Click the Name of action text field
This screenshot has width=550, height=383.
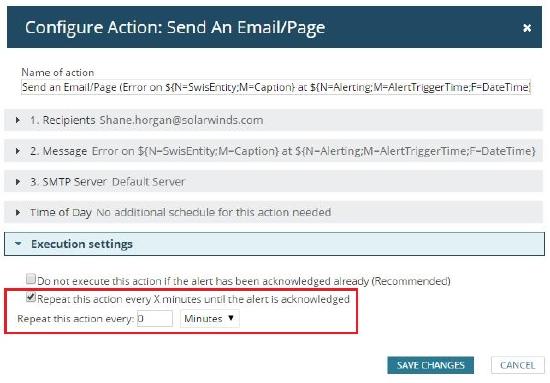pyautogui.click(x=276, y=87)
